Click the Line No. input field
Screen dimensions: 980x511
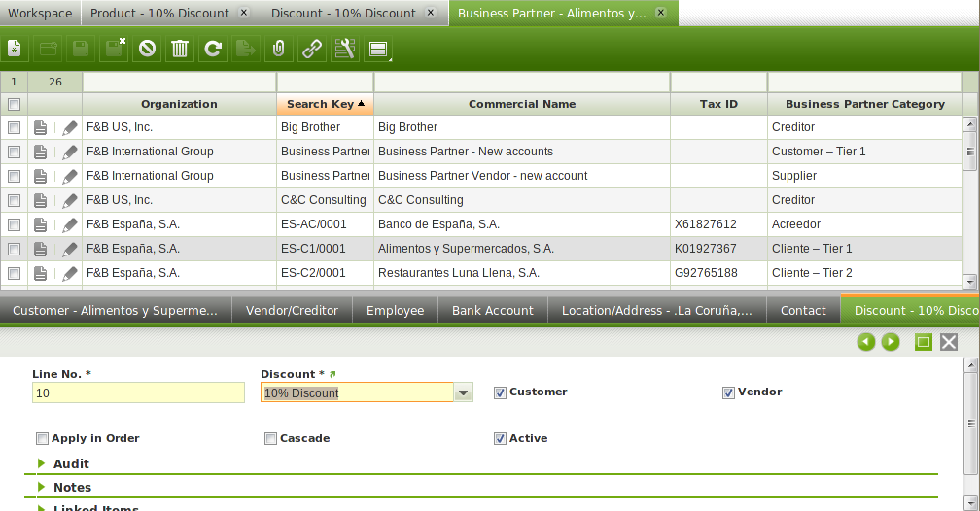tap(138, 393)
